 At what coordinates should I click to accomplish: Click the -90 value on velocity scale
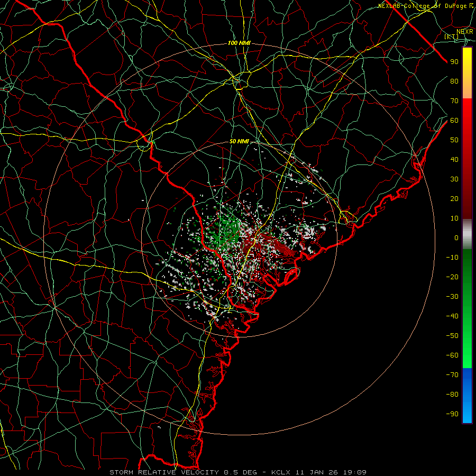tap(452, 414)
